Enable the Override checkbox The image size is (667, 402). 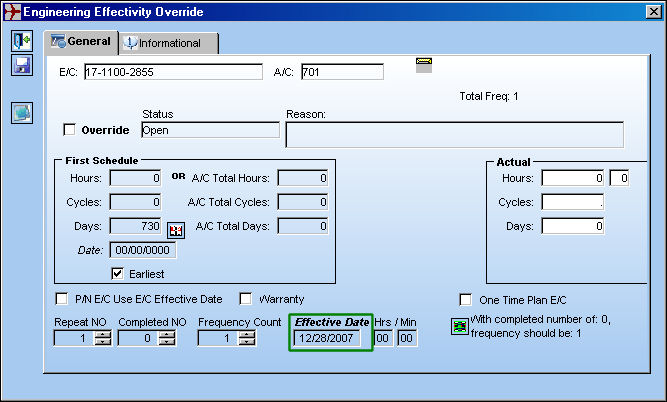[69, 129]
